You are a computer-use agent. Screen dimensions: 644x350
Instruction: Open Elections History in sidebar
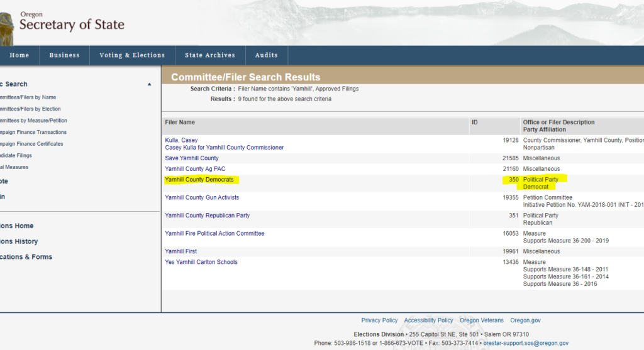pyautogui.click(x=19, y=241)
